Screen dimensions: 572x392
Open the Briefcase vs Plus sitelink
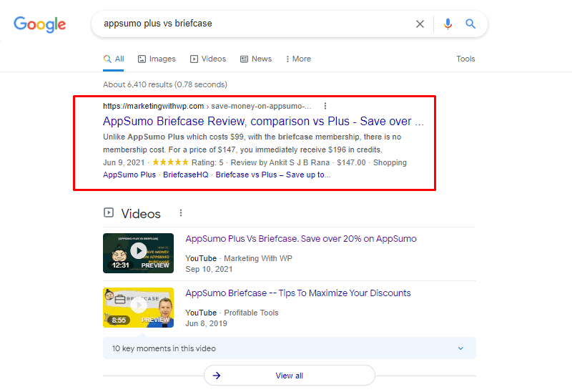coord(273,175)
